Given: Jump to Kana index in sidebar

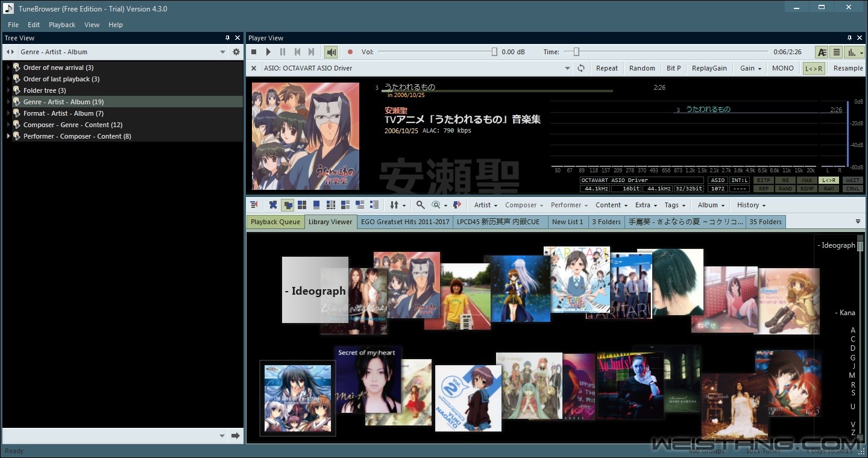Looking at the screenshot, I should point(845,313).
